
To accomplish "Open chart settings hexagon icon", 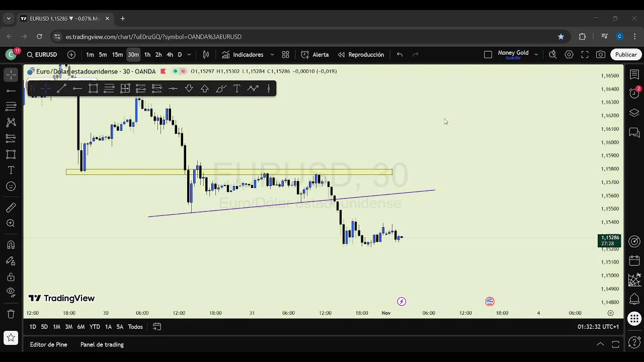I will click(569, 54).
